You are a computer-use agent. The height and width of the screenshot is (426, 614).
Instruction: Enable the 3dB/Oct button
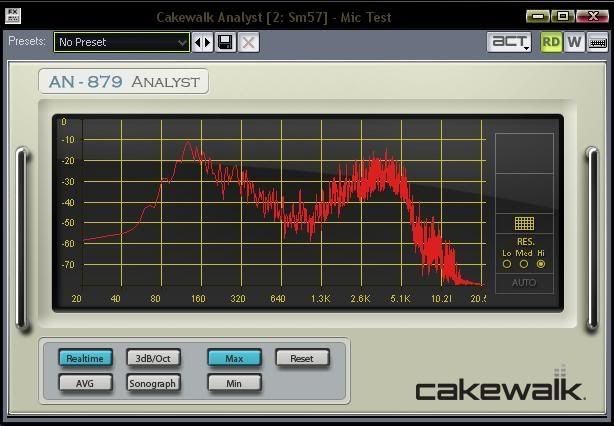pyautogui.click(x=153, y=358)
